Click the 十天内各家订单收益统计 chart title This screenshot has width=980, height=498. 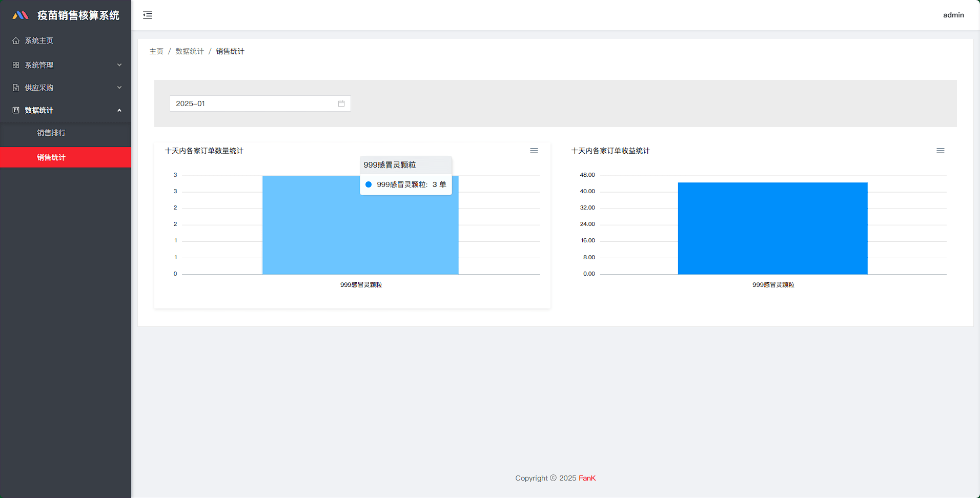[610, 151]
